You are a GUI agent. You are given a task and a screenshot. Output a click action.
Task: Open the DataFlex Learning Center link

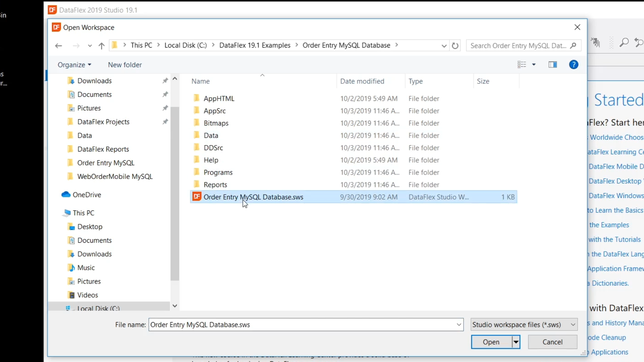(x=616, y=152)
